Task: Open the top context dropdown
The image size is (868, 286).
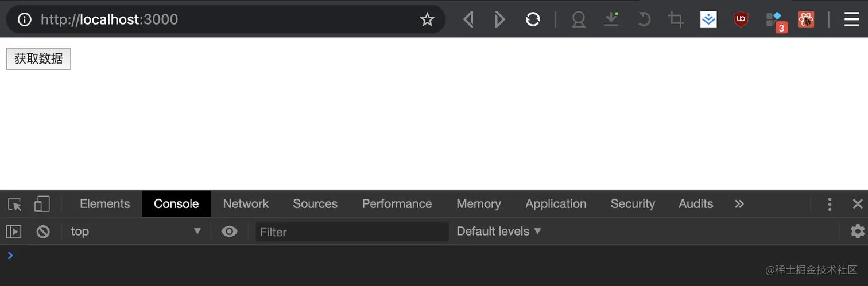Action: click(x=135, y=232)
